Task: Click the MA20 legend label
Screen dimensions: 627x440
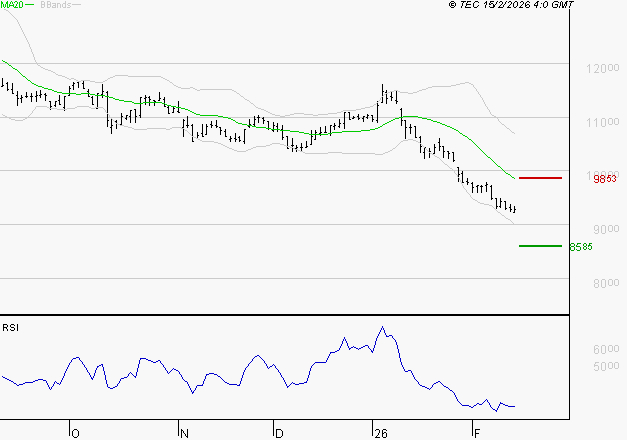Action: (x=12, y=5)
